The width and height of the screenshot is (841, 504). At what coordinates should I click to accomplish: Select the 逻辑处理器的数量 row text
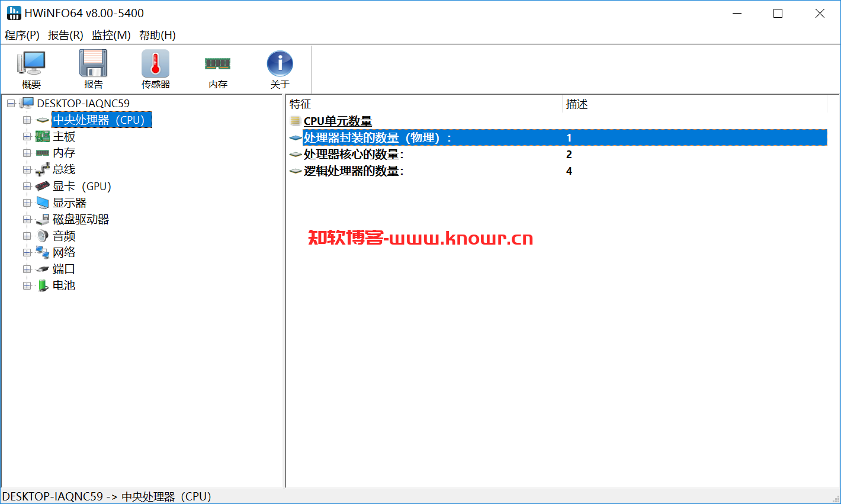tap(354, 171)
